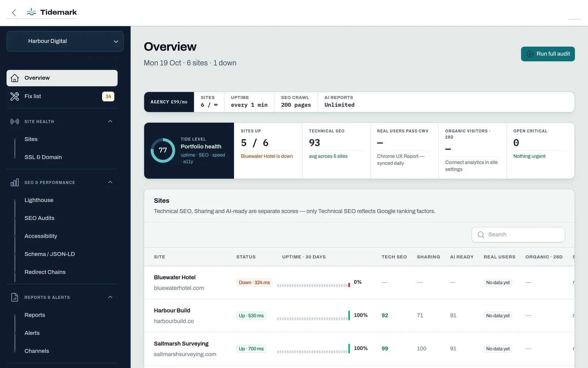Click the back arrow icon

coord(14,13)
